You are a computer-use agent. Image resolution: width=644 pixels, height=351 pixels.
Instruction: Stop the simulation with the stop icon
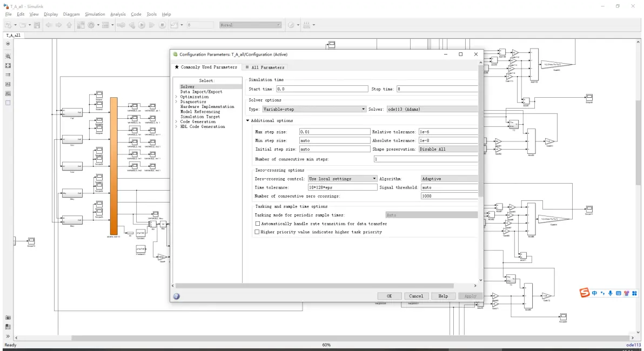click(x=162, y=25)
